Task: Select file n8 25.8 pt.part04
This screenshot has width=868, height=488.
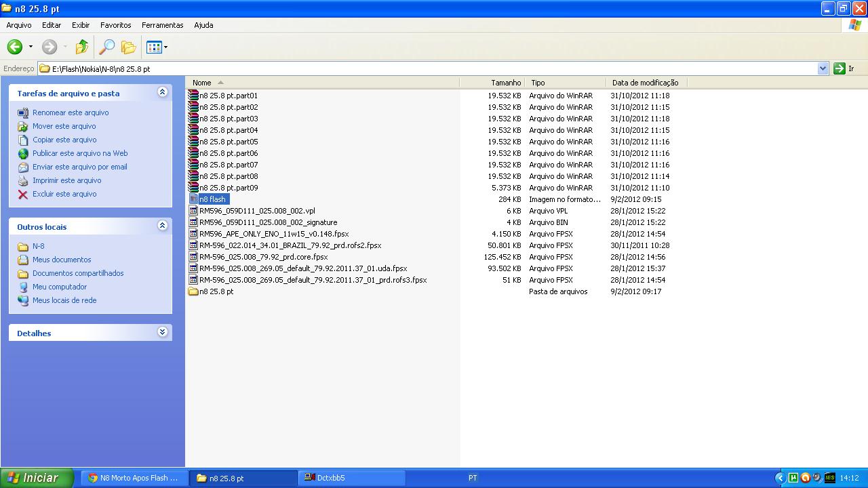Action: click(x=229, y=130)
